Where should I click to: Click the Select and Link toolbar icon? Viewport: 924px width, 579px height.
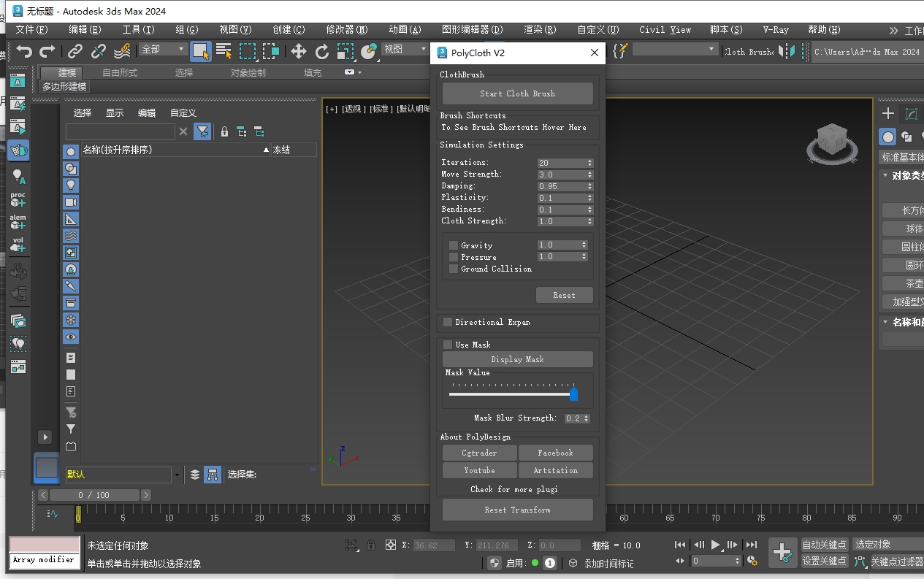[74, 51]
